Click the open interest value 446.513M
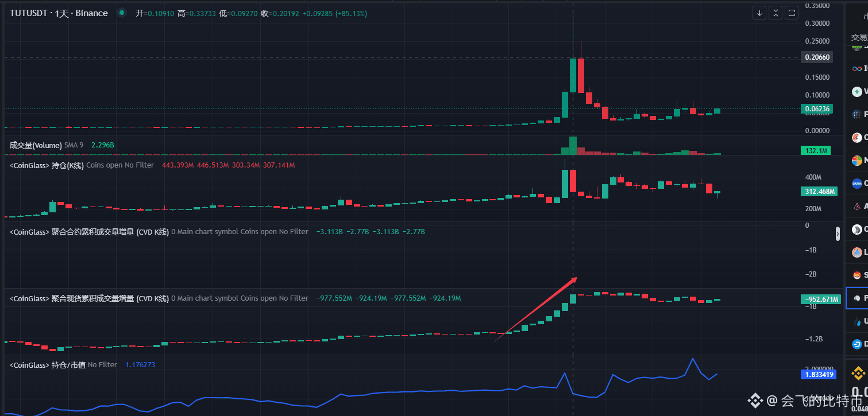The height and width of the screenshot is (416, 868). 213,165
